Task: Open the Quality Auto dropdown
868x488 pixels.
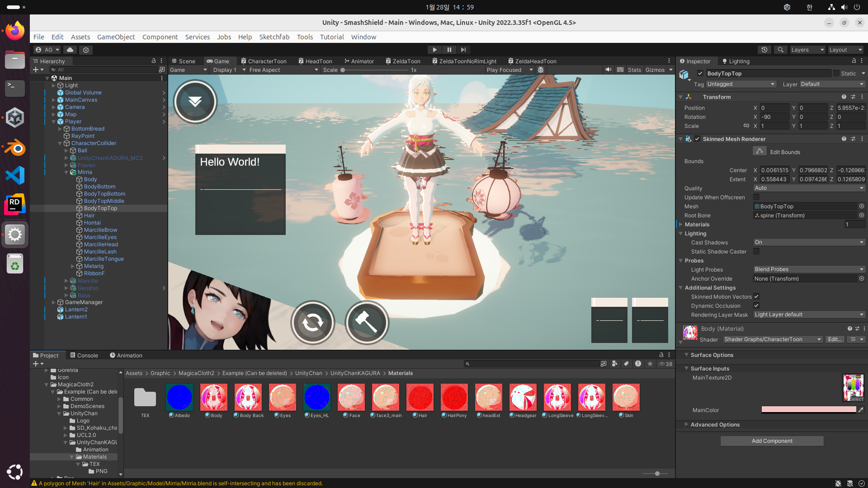Action: point(809,188)
